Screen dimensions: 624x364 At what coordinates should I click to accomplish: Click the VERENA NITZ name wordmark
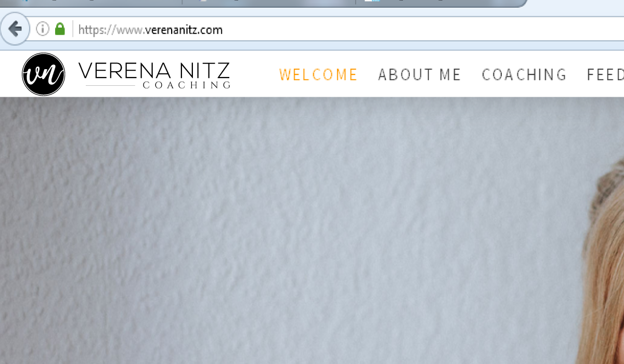coord(154,70)
